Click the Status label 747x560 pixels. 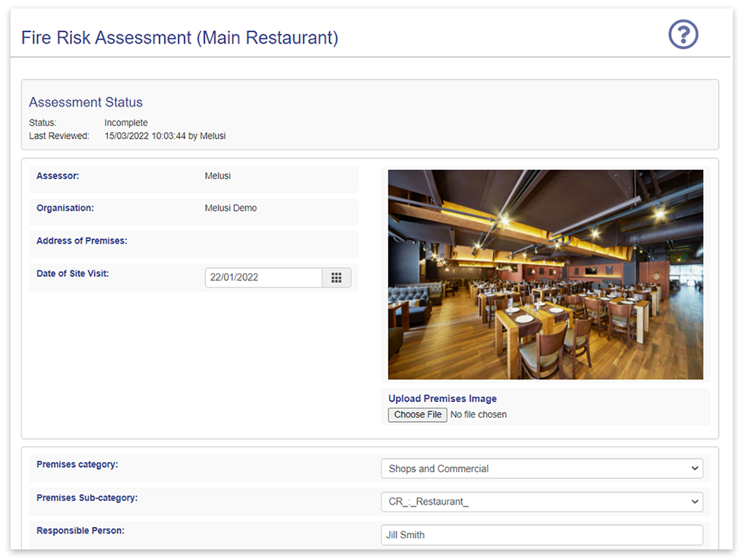coord(42,122)
